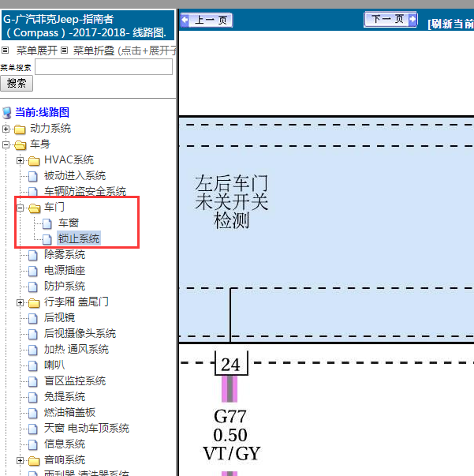The image size is (474, 476).
Task: Click page icon beside 信息系统
Action: pyautogui.click(x=33, y=444)
